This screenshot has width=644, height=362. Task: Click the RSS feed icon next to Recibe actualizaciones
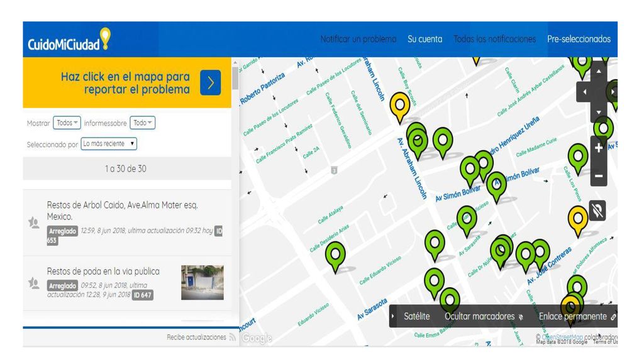(x=233, y=337)
